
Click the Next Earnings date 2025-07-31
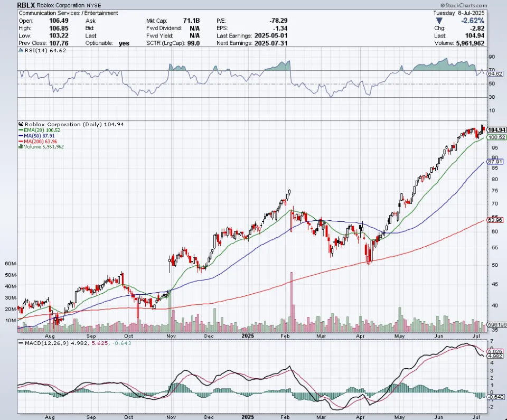pyautogui.click(x=271, y=43)
